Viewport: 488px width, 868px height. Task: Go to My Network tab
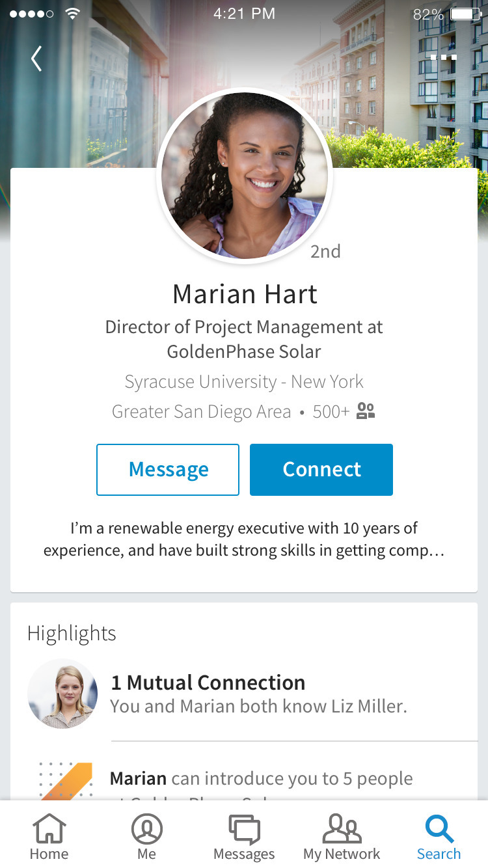(342, 837)
